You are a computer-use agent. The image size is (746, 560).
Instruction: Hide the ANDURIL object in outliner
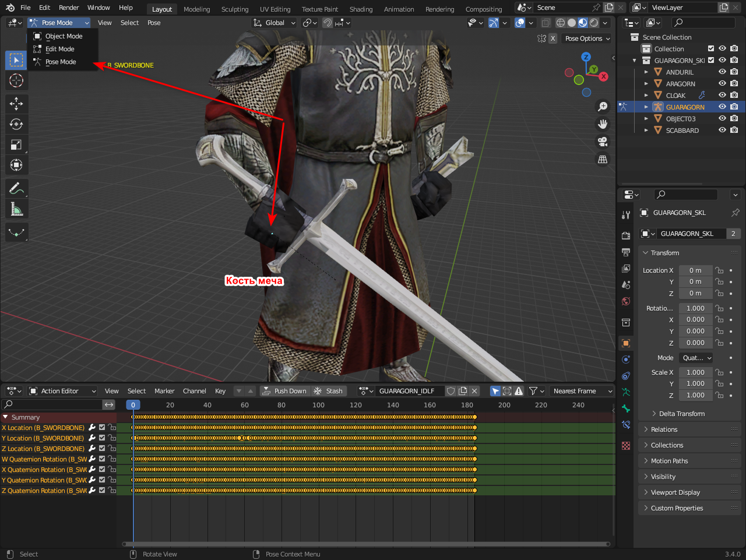tap(722, 72)
